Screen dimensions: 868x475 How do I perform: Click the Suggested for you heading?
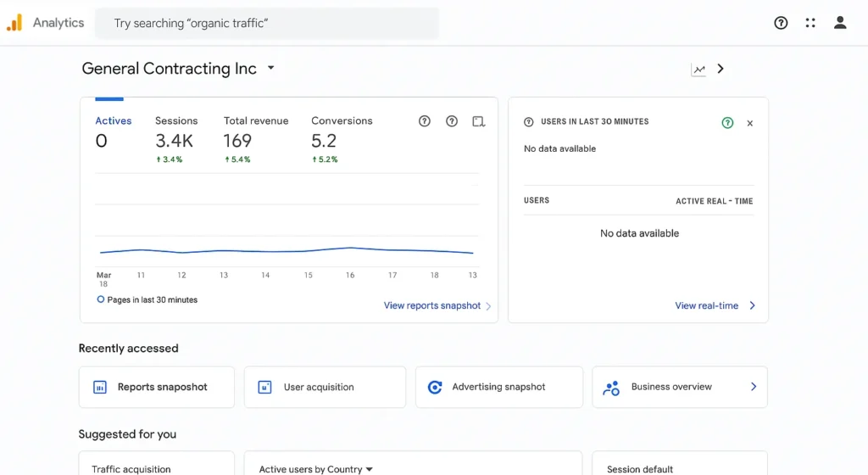pos(127,434)
